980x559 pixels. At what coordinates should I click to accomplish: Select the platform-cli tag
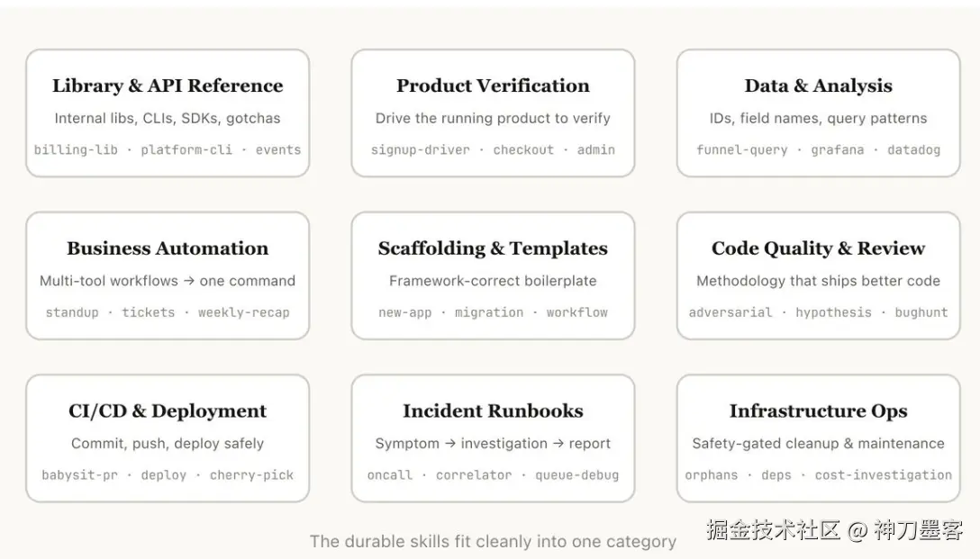click(x=186, y=149)
